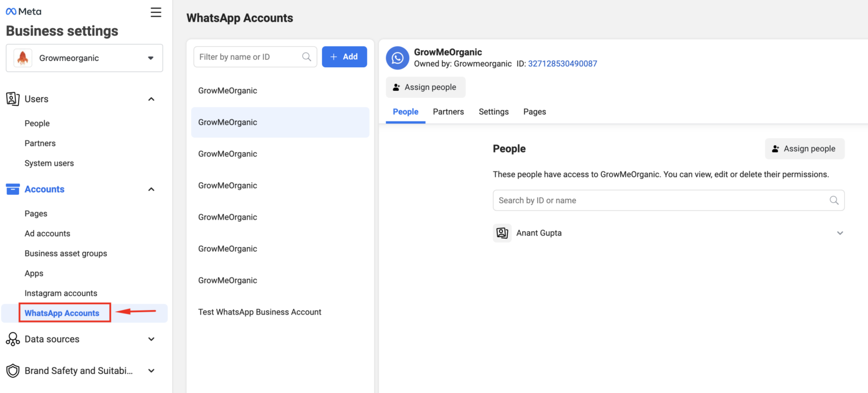This screenshot has width=868, height=393.
Task: Open Pages under Accounts in the sidebar
Action: click(36, 214)
